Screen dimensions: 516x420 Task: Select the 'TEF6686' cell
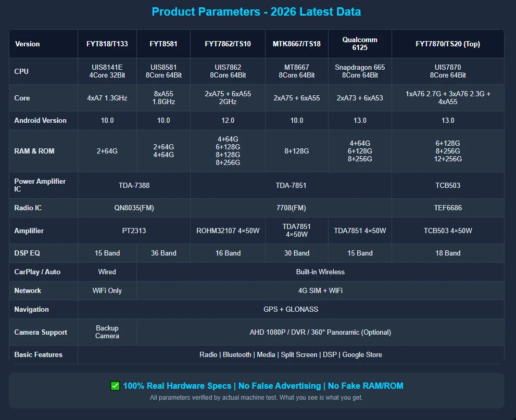[x=448, y=208]
